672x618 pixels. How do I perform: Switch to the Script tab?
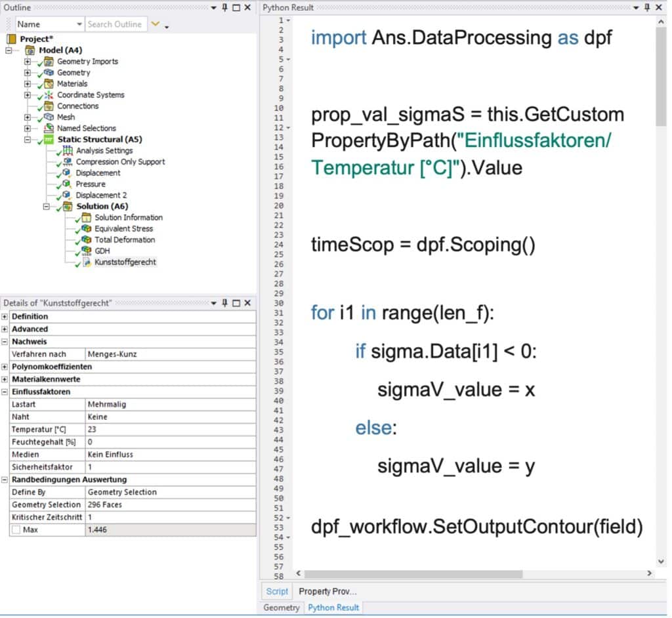(x=277, y=591)
